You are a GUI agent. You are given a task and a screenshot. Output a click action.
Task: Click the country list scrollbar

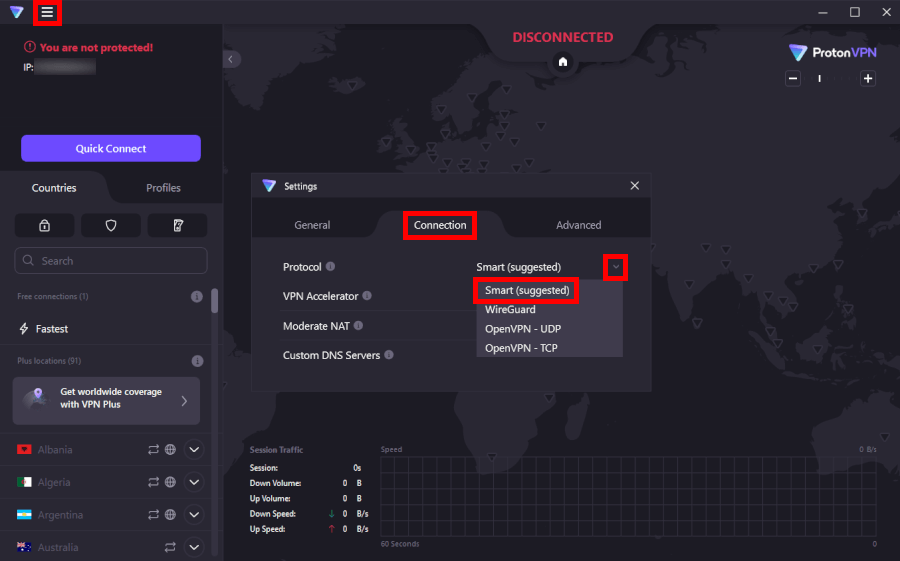click(x=215, y=301)
